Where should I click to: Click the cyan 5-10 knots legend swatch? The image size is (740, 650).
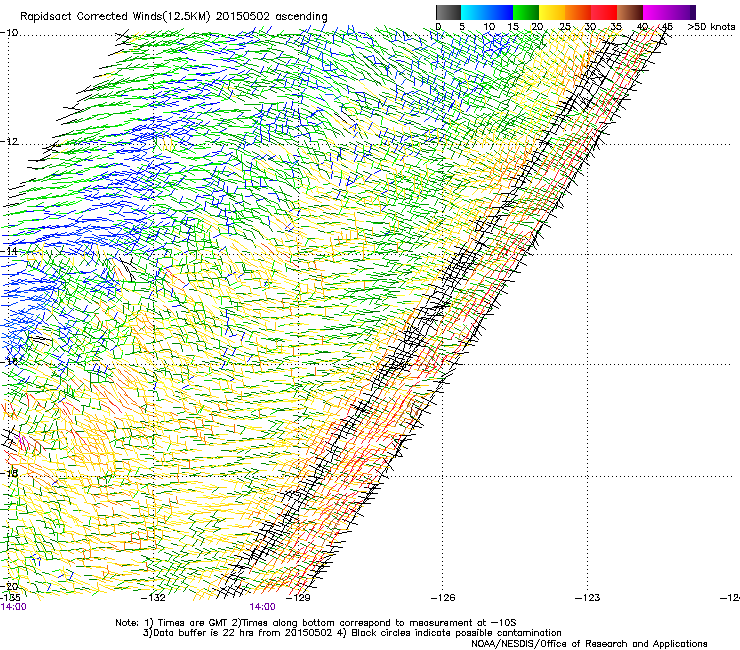473,12
